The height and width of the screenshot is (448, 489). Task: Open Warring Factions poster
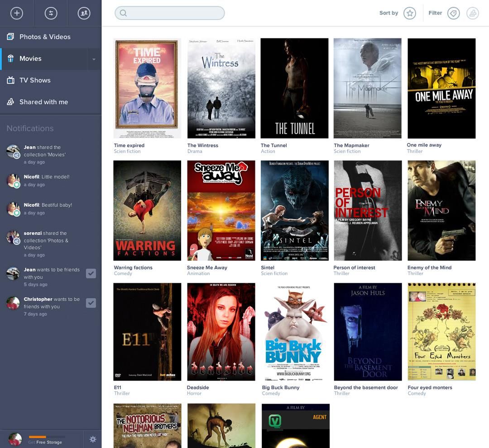pyautogui.click(x=147, y=210)
